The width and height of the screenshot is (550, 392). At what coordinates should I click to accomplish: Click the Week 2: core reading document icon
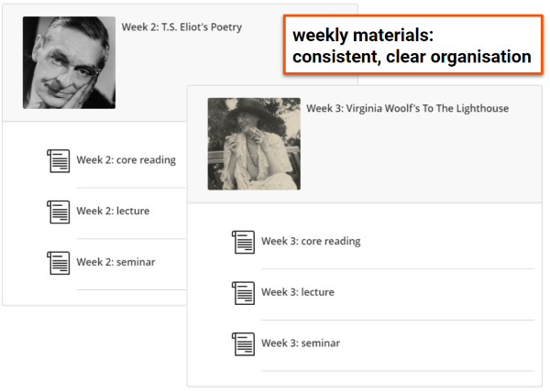coord(59,160)
